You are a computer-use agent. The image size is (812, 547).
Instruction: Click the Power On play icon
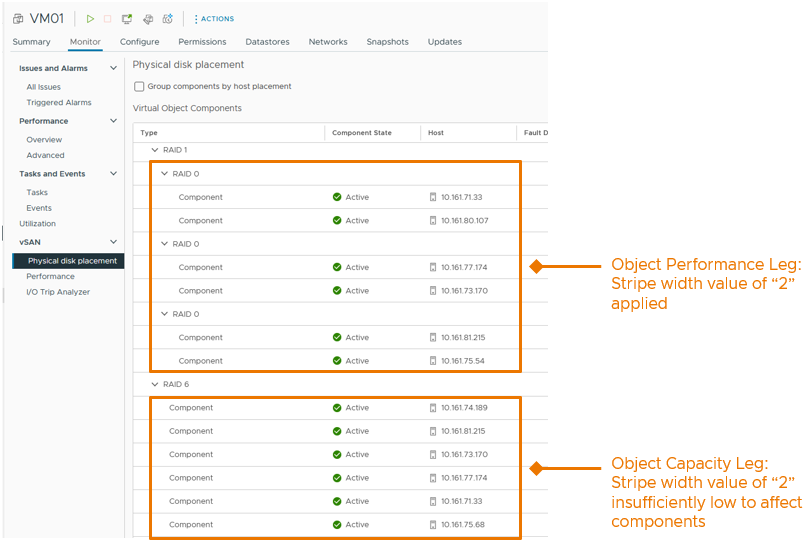tap(90, 19)
